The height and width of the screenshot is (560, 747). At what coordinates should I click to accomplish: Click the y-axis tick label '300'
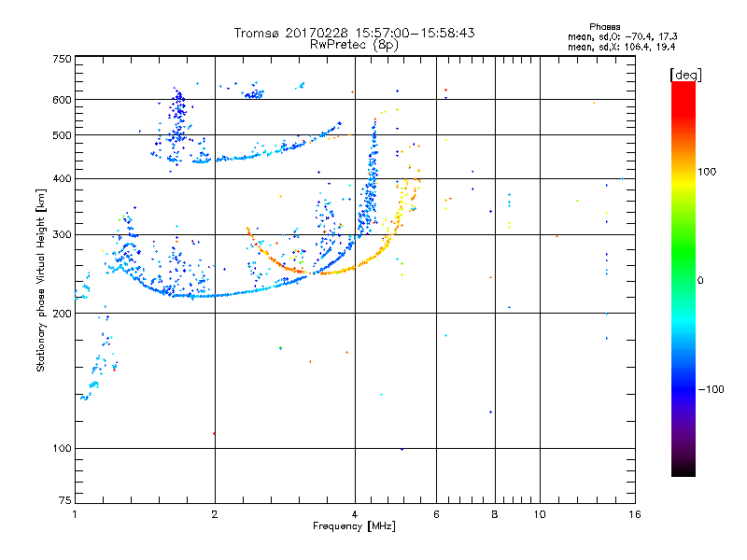point(62,235)
